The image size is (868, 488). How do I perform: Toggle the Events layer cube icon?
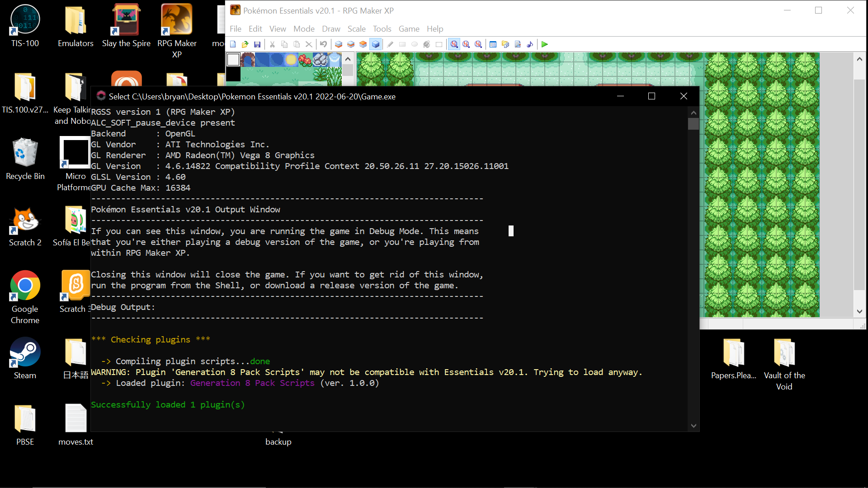375,44
